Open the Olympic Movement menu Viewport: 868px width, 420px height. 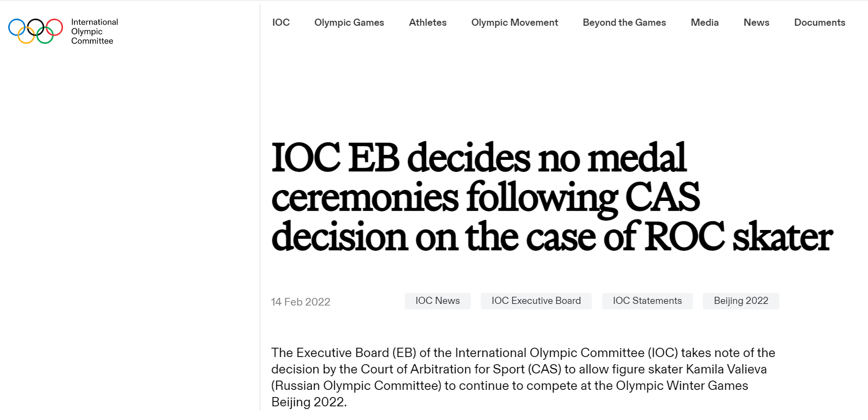(515, 22)
